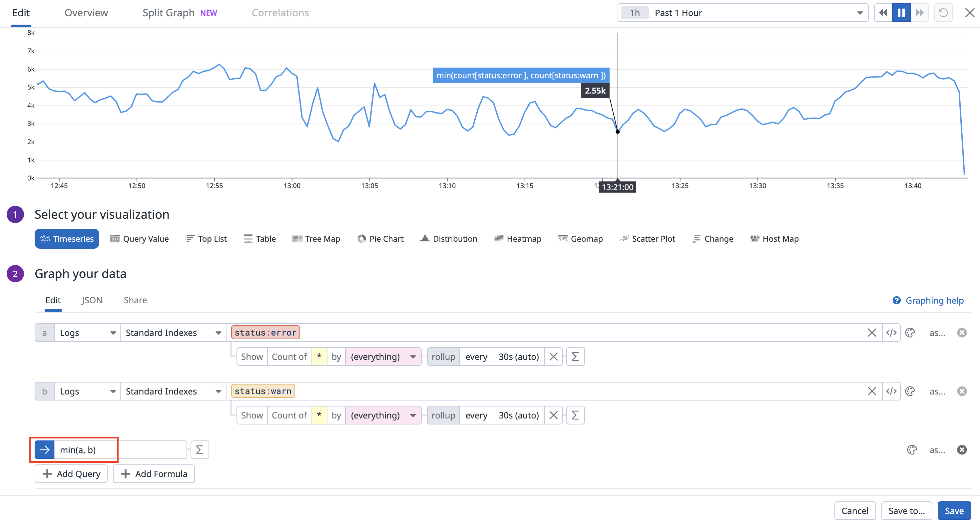
Task: Select the Top List visualization
Action: tap(206, 239)
